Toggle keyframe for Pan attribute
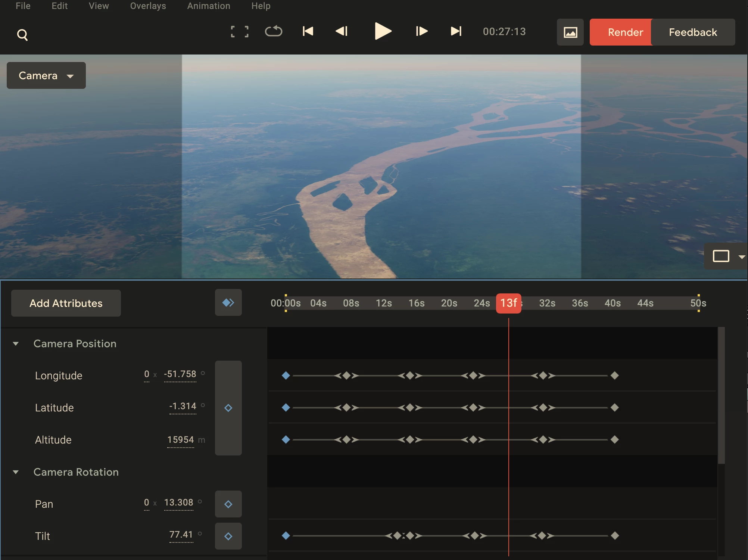This screenshot has height=560, width=748. [228, 504]
